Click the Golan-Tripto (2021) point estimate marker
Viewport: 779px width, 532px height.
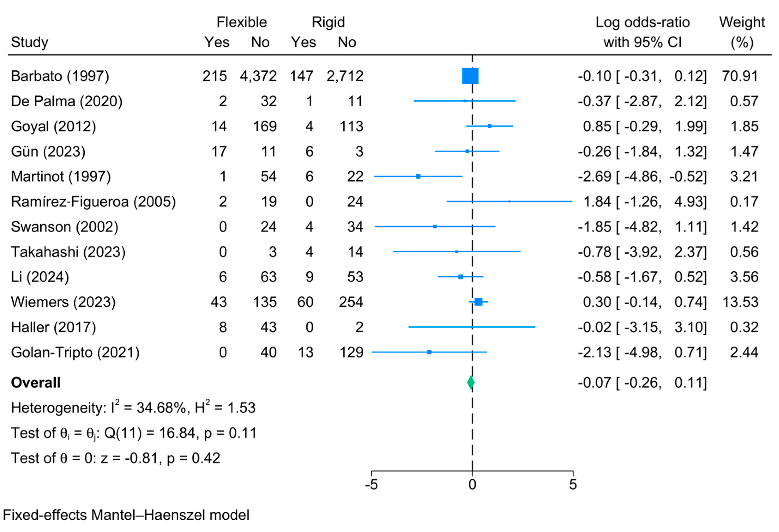pos(429,352)
